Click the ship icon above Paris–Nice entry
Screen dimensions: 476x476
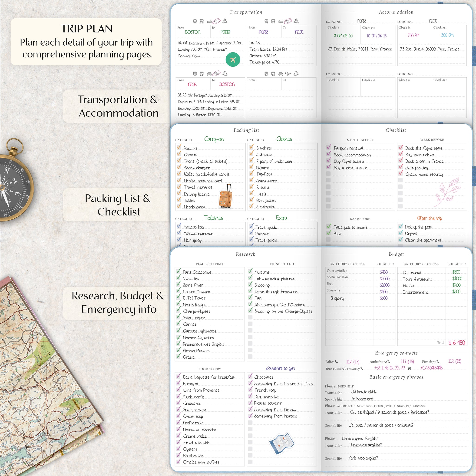tap(296, 21)
